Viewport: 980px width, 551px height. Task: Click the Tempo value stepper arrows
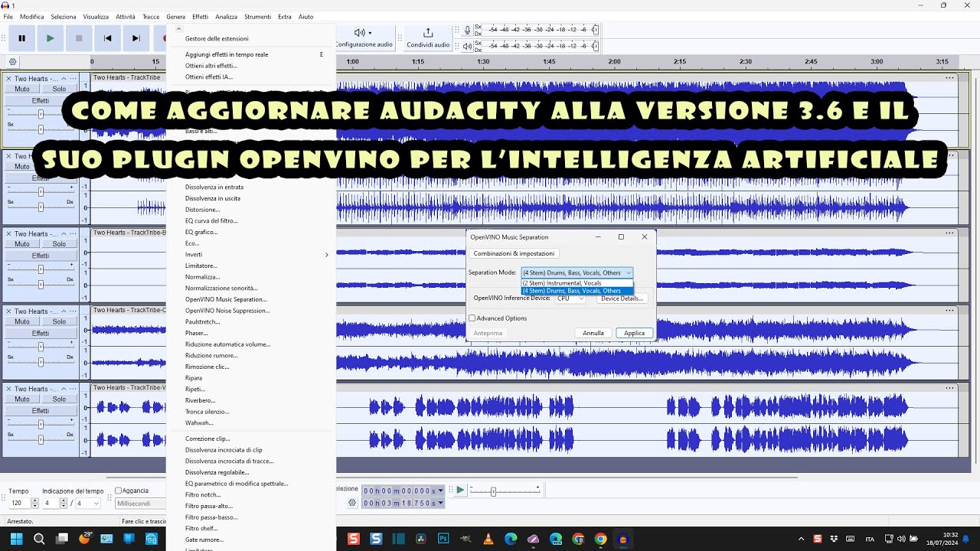pyautogui.click(x=34, y=504)
